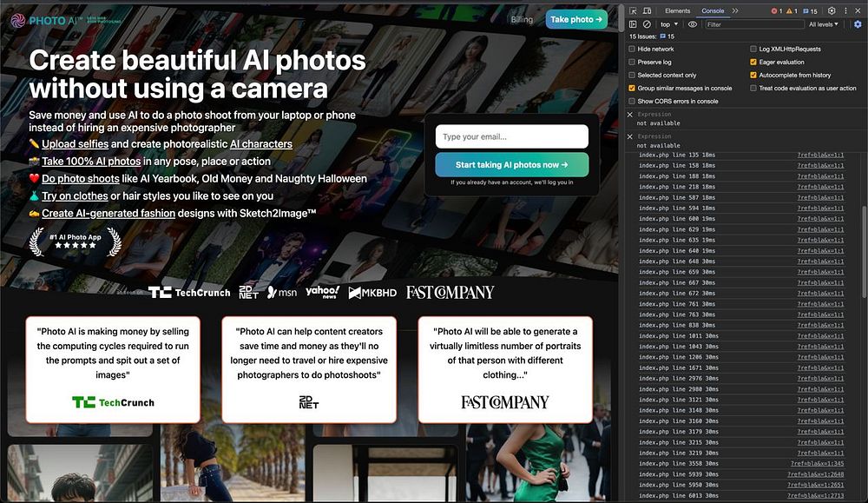Select the inspect element picker icon
The image size is (868, 503).
[x=633, y=10]
